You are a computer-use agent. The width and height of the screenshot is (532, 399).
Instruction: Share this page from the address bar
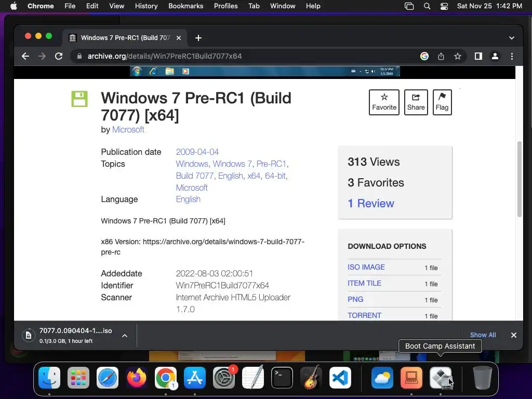click(441, 56)
